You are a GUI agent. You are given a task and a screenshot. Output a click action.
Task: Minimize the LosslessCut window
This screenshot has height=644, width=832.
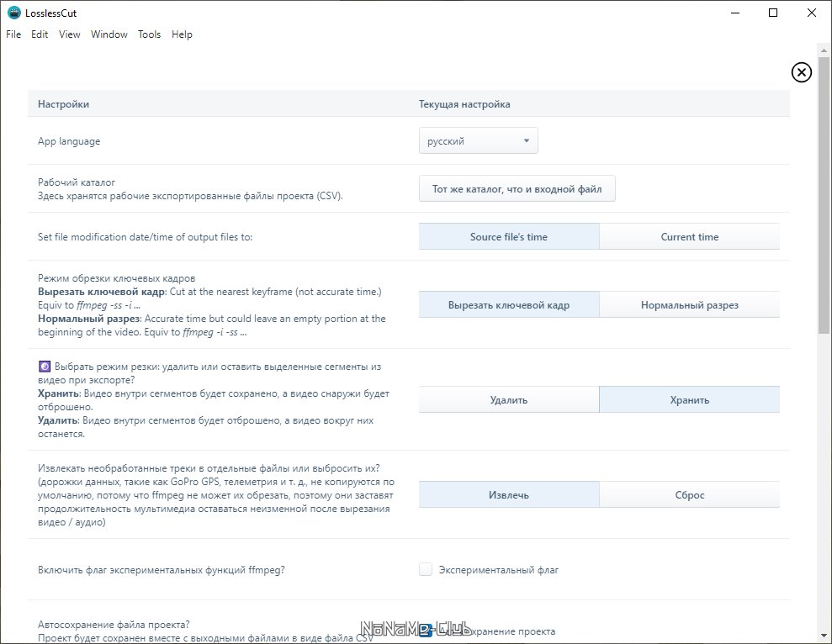(x=735, y=13)
